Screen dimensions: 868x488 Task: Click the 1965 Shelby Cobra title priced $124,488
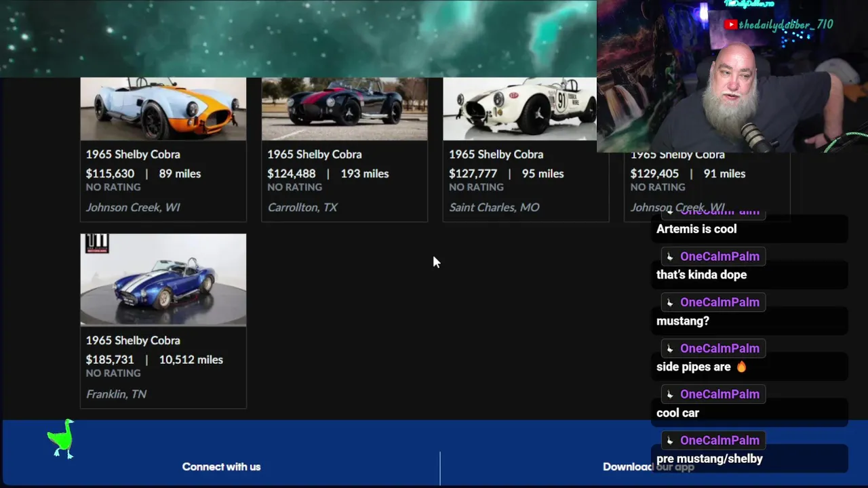coord(315,155)
